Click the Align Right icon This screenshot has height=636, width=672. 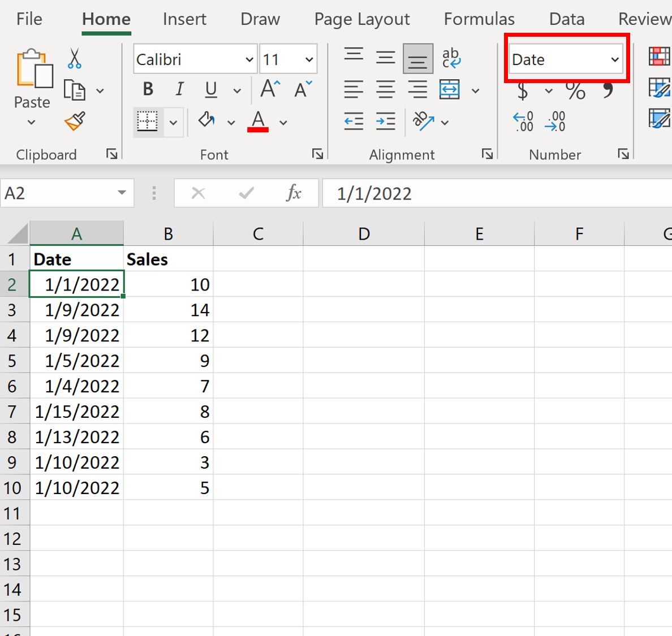[x=417, y=89]
